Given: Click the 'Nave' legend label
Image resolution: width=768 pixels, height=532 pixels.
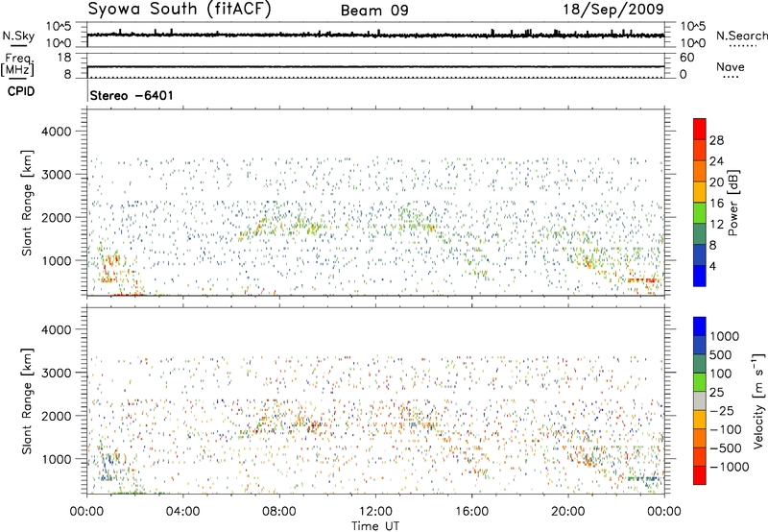Looking at the screenshot, I should pos(731,67).
